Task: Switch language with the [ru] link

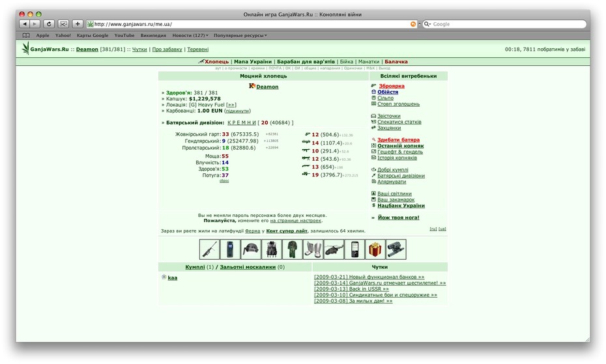Action: pos(433,229)
